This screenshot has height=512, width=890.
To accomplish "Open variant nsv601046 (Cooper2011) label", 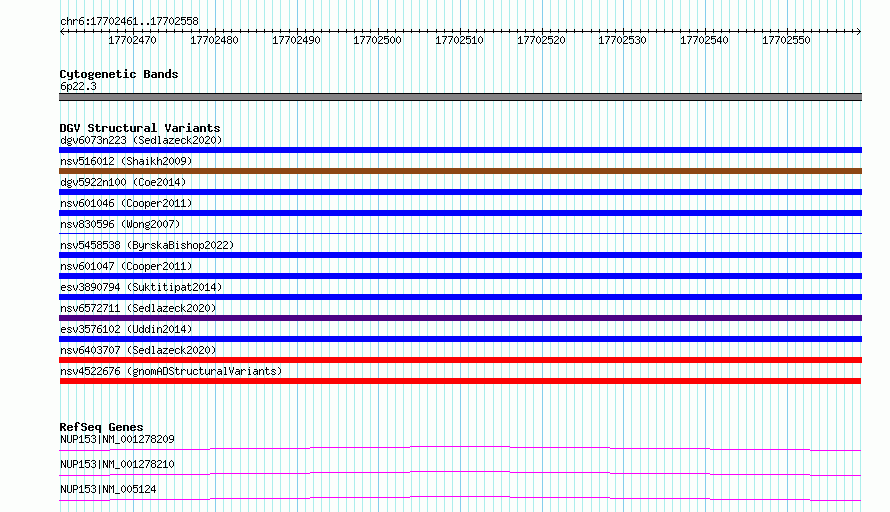I will pos(126,203).
